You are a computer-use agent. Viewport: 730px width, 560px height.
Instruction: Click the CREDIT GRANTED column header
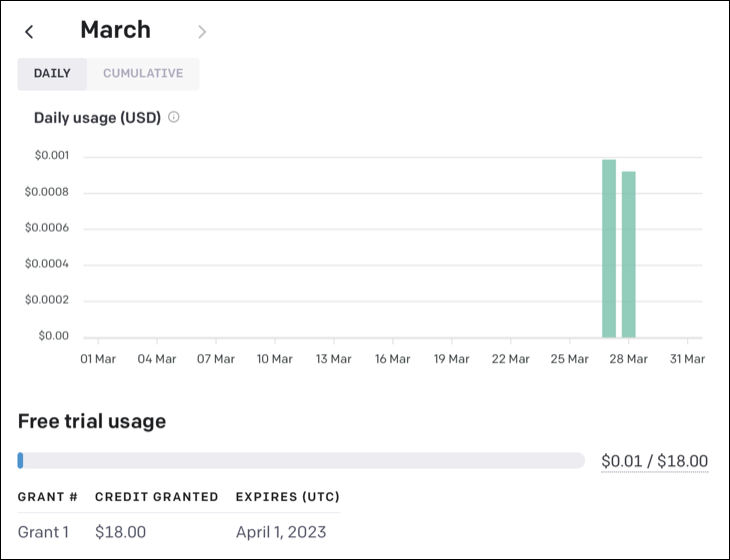coord(156,497)
